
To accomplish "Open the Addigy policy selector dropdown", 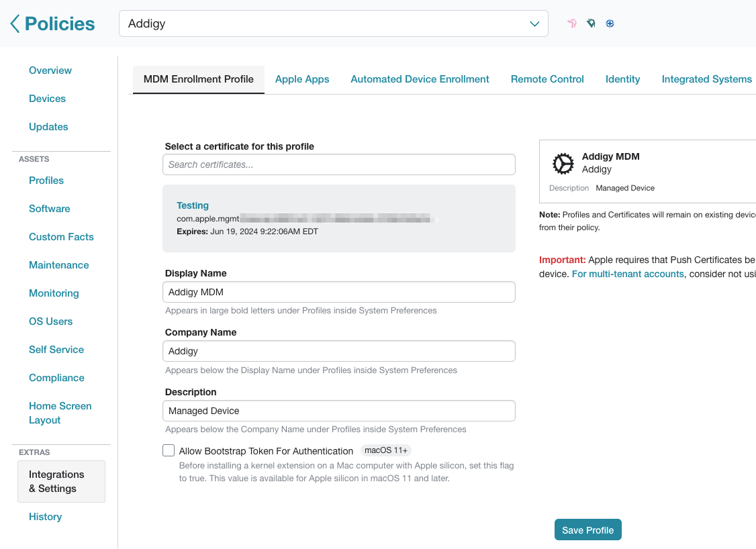I will tap(334, 23).
